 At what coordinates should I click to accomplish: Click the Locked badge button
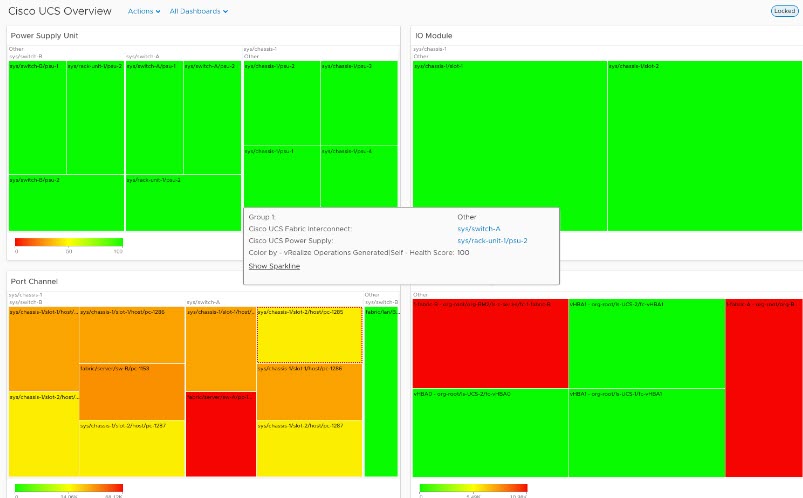(x=784, y=11)
